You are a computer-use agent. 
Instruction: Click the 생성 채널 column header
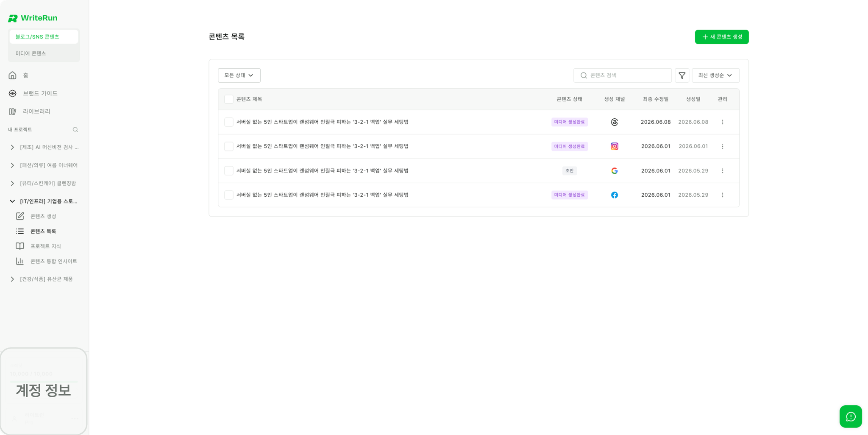(x=615, y=99)
